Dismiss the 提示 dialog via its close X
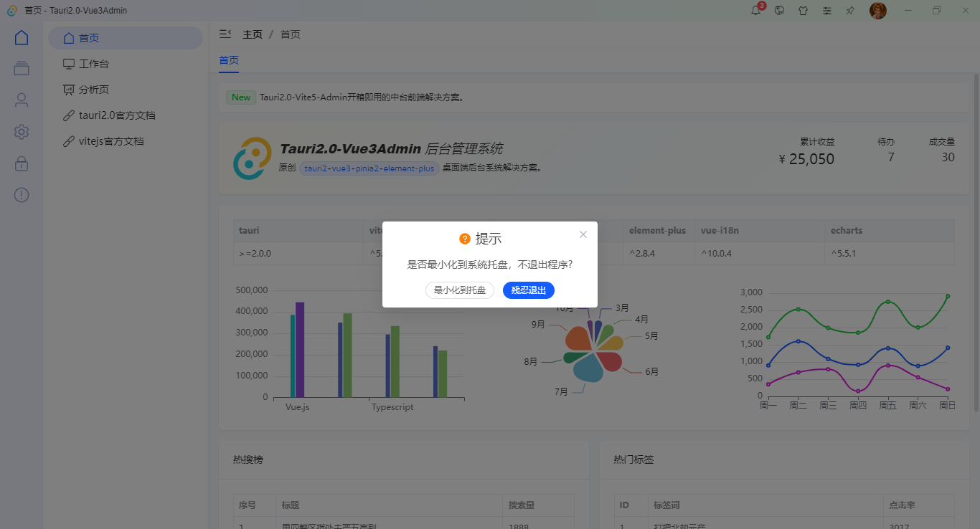The width and height of the screenshot is (980, 529). [583, 234]
